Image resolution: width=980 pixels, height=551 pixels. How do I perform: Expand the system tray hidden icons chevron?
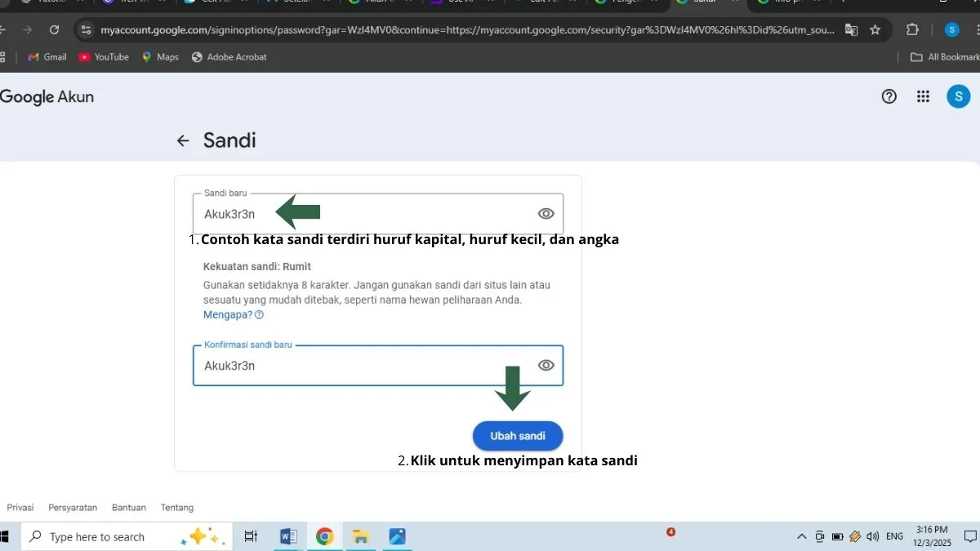click(802, 536)
